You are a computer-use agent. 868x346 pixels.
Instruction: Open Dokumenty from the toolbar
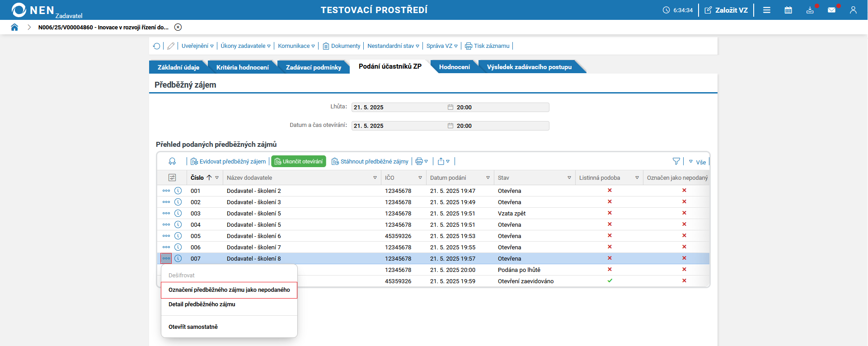pyautogui.click(x=341, y=46)
